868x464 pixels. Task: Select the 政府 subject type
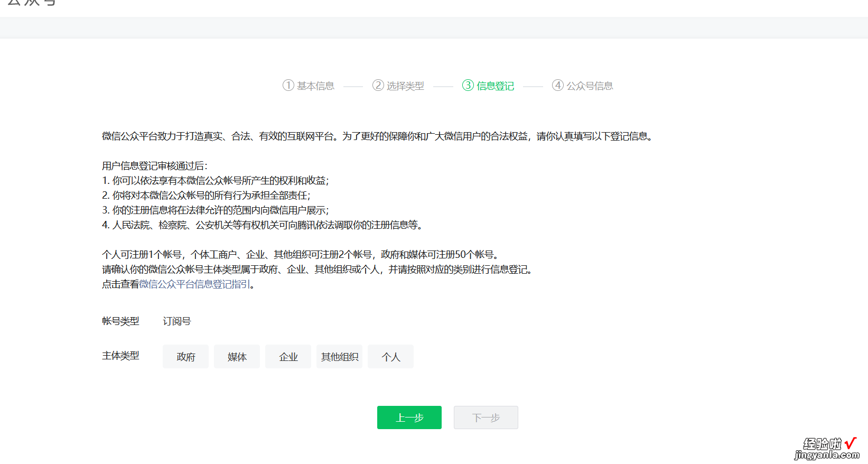(x=185, y=357)
